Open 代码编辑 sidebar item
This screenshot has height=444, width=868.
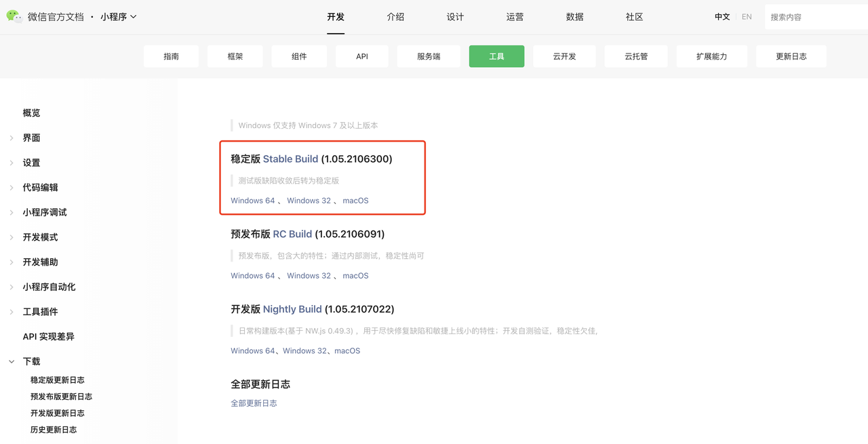point(40,188)
